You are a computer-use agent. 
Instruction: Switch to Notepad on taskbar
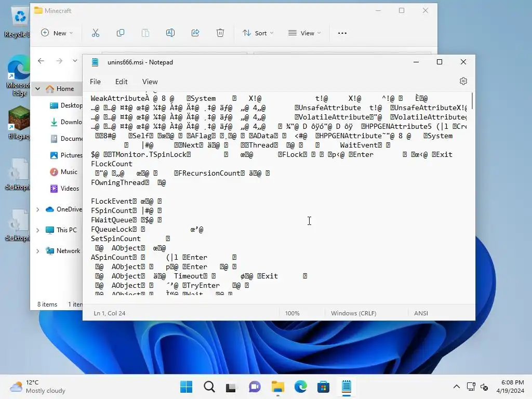tap(347, 387)
